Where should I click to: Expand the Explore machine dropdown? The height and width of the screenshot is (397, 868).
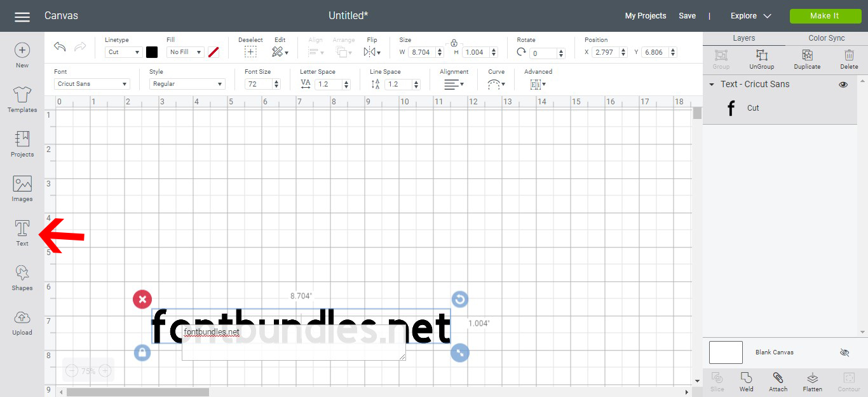pos(750,16)
